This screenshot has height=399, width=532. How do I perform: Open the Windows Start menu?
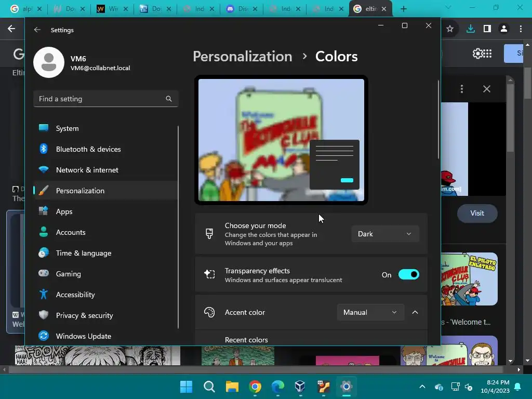(186, 387)
